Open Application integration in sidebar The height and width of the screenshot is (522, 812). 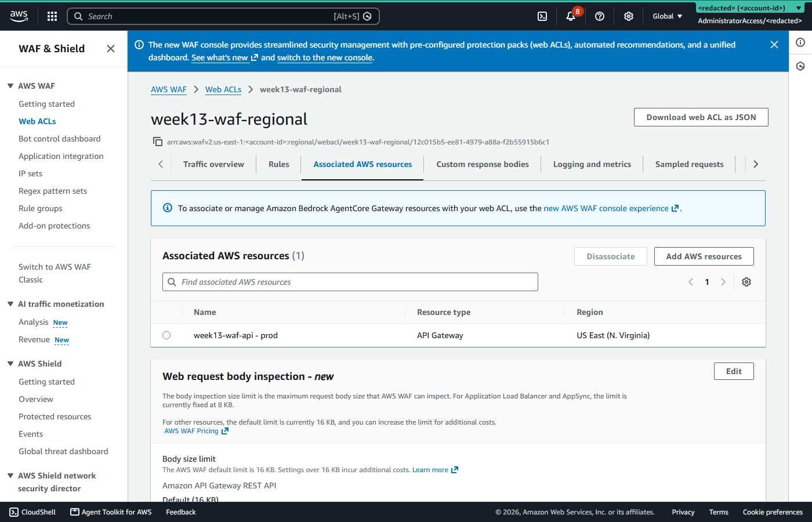click(61, 156)
